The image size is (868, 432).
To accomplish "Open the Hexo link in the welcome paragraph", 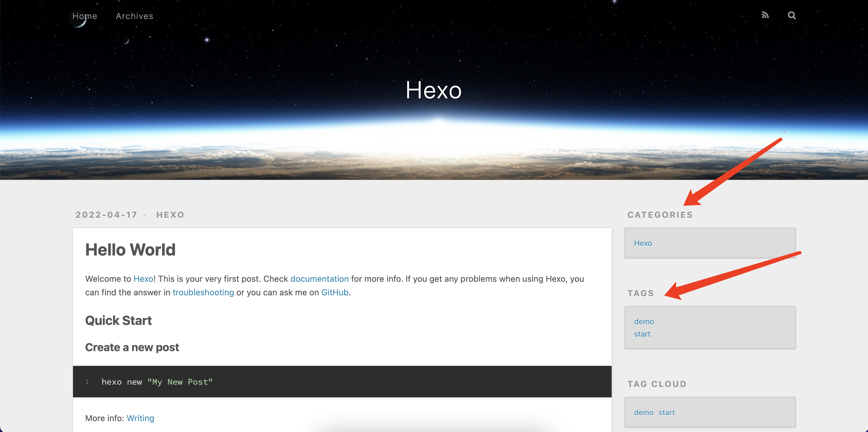I will [x=143, y=279].
